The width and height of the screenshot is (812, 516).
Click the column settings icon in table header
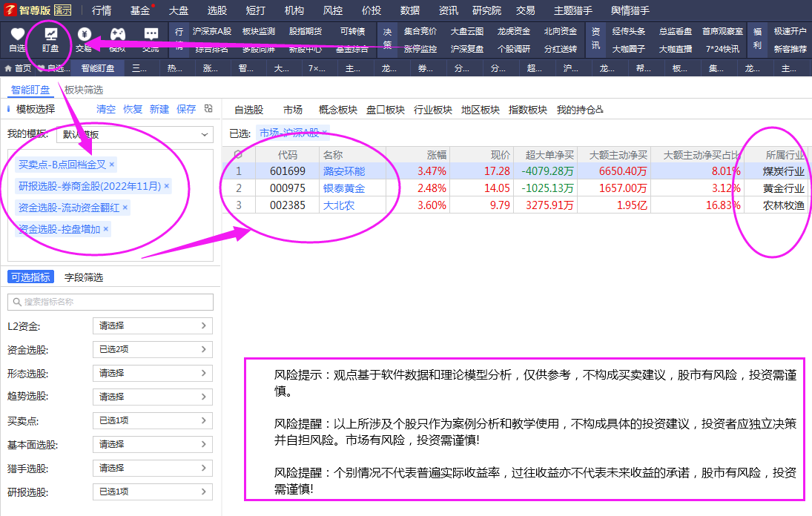tap(238, 154)
